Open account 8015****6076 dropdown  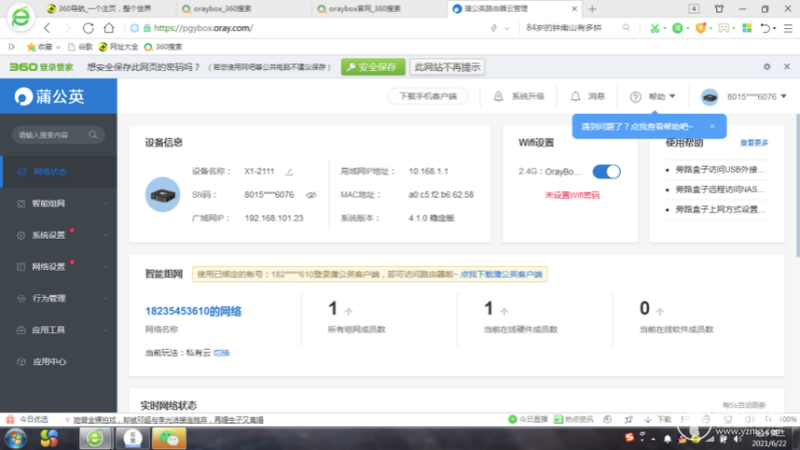pos(743,96)
